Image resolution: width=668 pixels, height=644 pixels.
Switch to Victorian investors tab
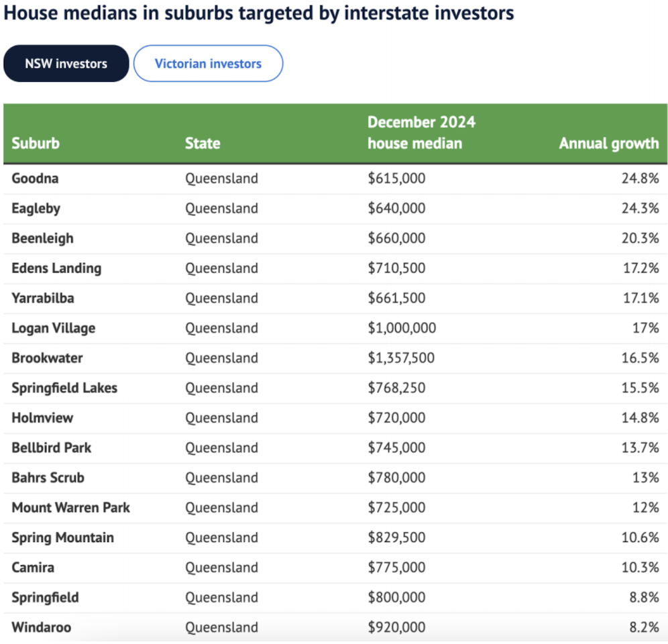click(208, 64)
